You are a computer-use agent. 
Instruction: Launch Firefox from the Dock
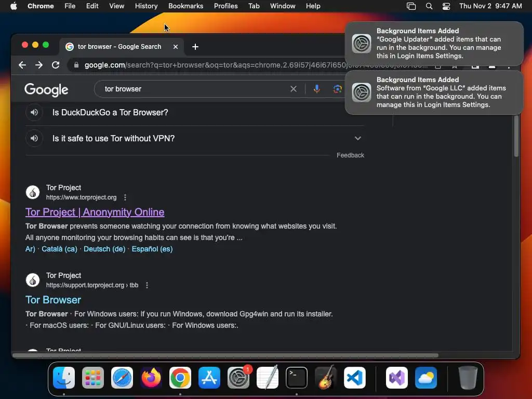(x=151, y=378)
